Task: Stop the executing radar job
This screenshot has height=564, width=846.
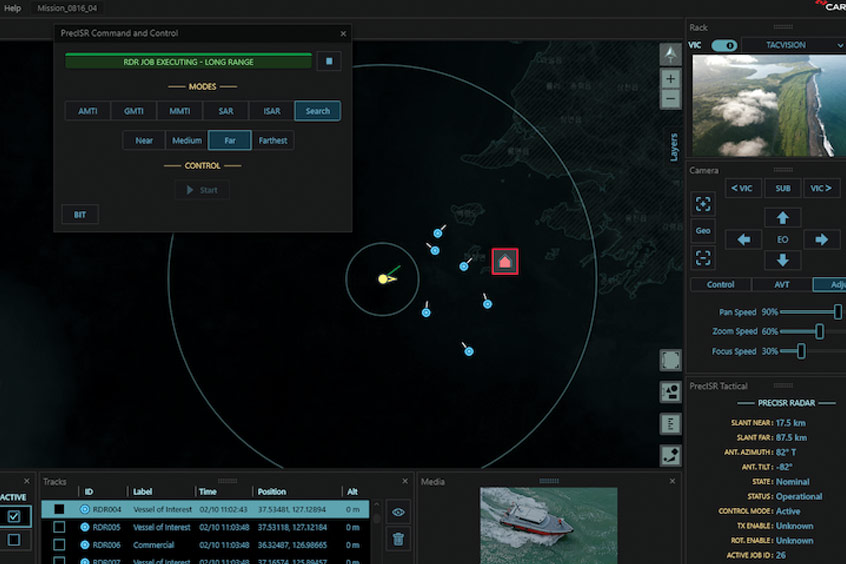Action: 329,62
